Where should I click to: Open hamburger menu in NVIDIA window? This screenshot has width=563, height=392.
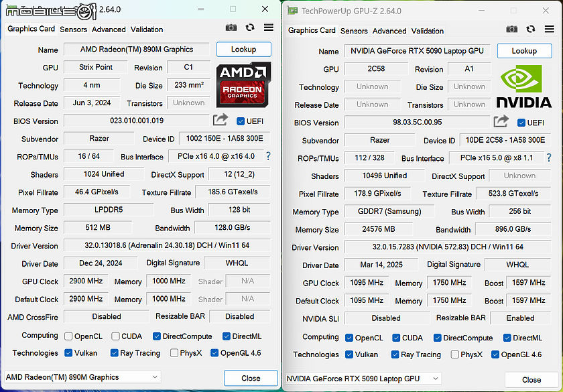click(x=550, y=29)
